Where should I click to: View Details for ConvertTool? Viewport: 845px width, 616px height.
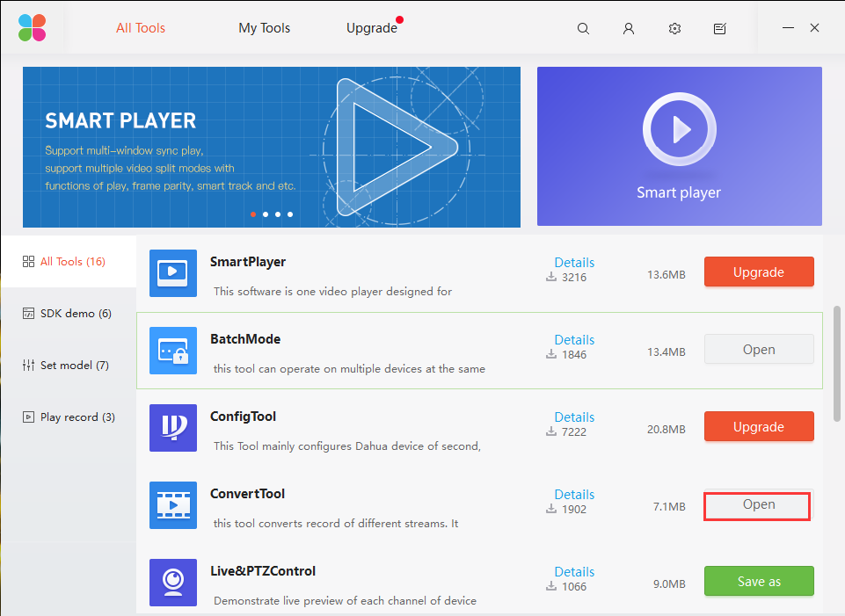point(574,495)
